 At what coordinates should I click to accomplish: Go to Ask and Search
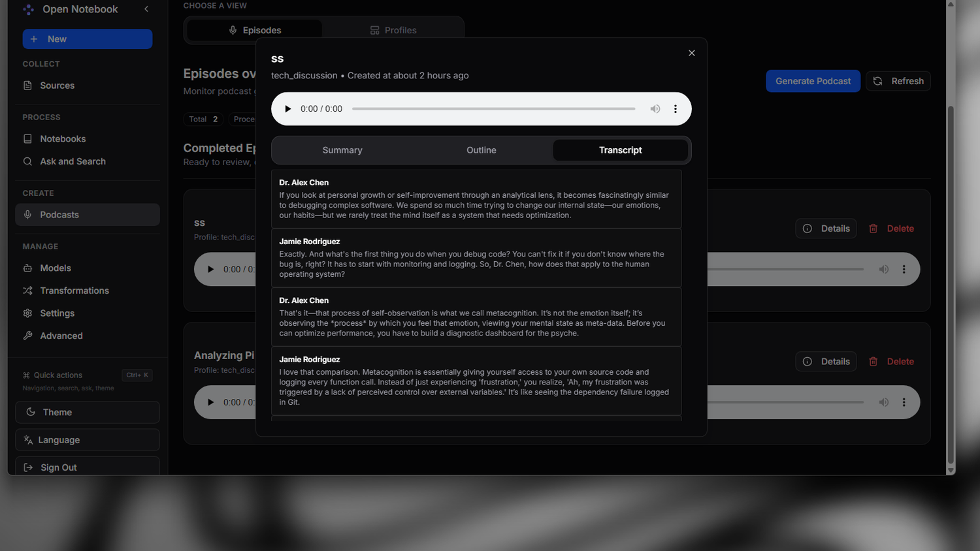coord(88,161)
